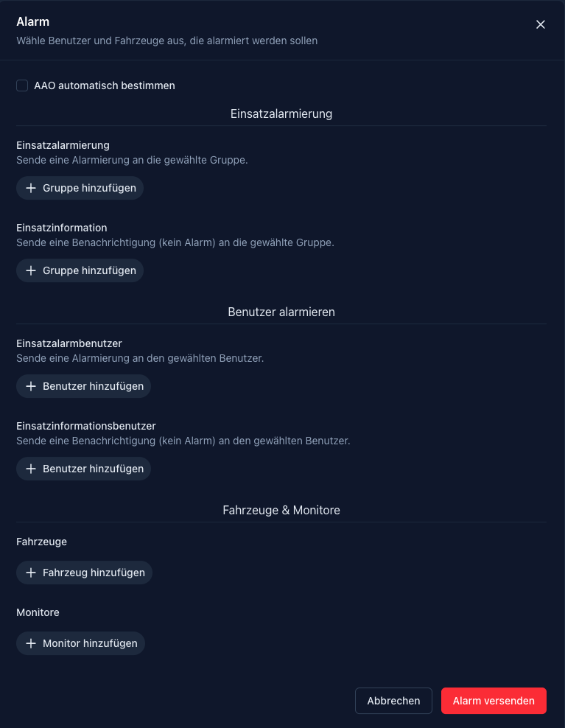Screen dimensions: 565x728
Task: Click the plus icon under Einsatzalarmierung group
Action: [x=31, y=188]
